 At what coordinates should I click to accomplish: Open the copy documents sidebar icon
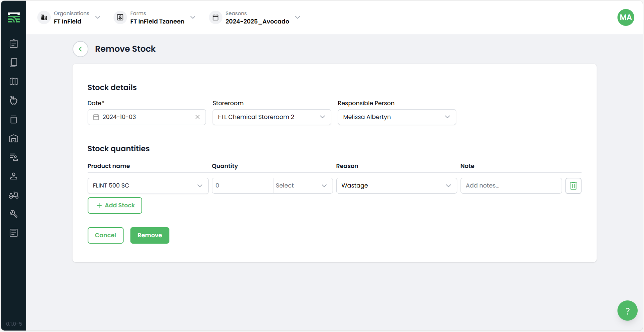[x=14, y=63]
